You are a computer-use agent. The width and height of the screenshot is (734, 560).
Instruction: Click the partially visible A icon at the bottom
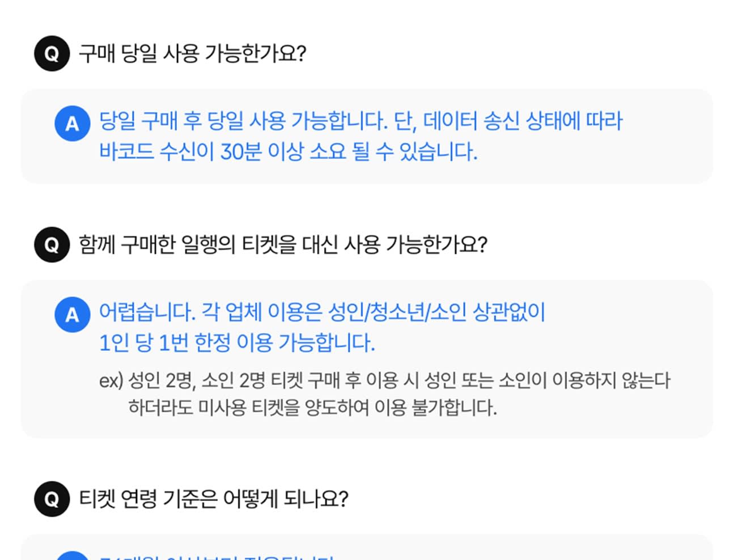click(x=72, y=555)
